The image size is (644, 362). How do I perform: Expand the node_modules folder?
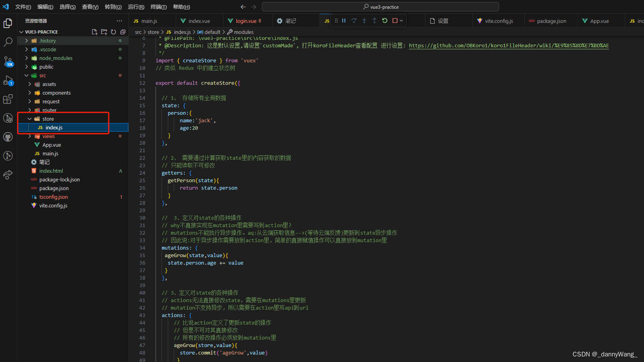(73, 58)
